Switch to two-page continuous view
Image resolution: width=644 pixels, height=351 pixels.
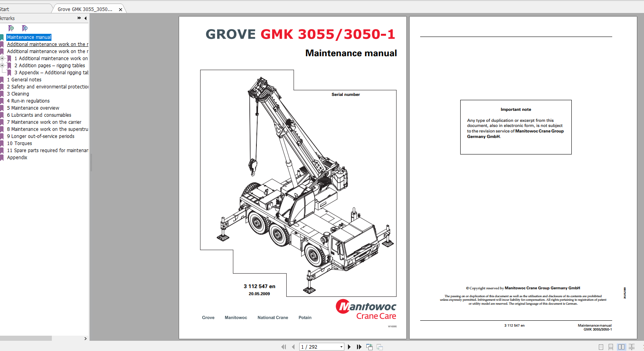[631, 347]
